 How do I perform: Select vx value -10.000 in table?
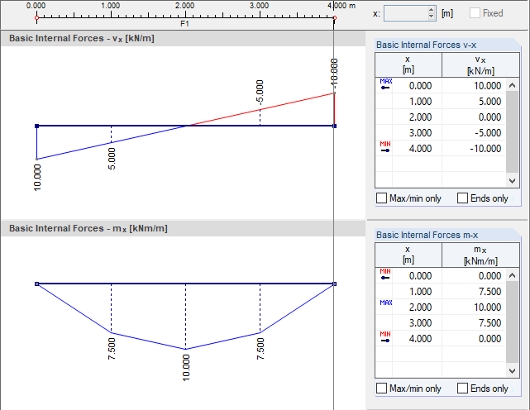[485, 149]
